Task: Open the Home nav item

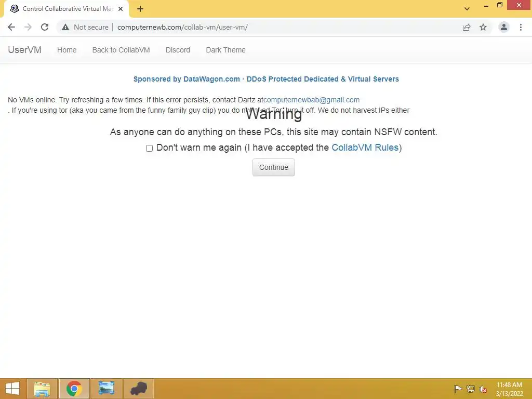Action: pyautogui.click(x=67, y=50)
